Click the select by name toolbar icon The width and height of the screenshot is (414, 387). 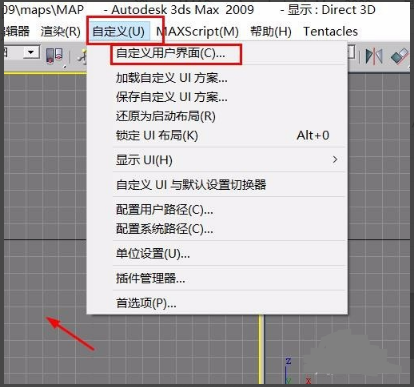(x=54, y=56)
